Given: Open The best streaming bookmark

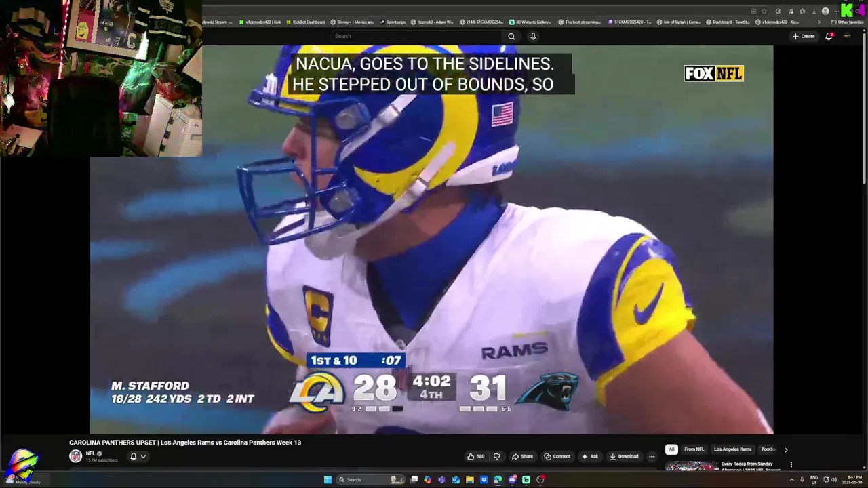Looking at the screenshot, I should pyautogui.click(x=580, y=22).
